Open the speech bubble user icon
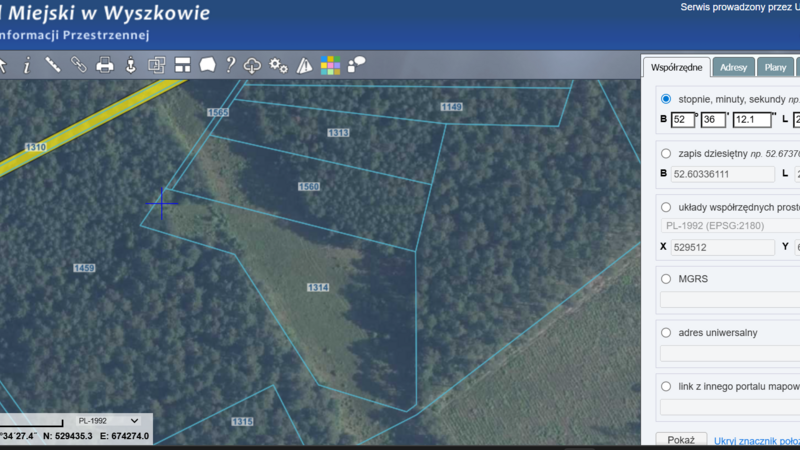This screenshot has width=800, height=450. pos(356,65)
